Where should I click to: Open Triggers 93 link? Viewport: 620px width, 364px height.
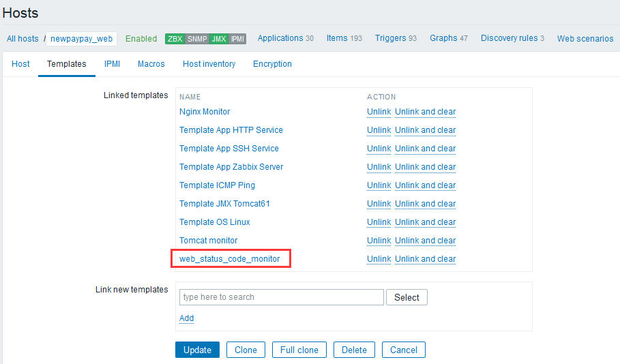(396, 38)
